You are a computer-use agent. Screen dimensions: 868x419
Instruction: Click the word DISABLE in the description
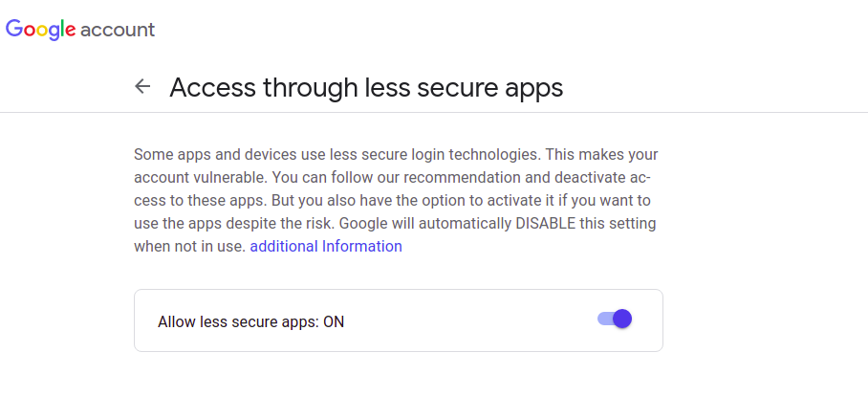coord(546,223)
